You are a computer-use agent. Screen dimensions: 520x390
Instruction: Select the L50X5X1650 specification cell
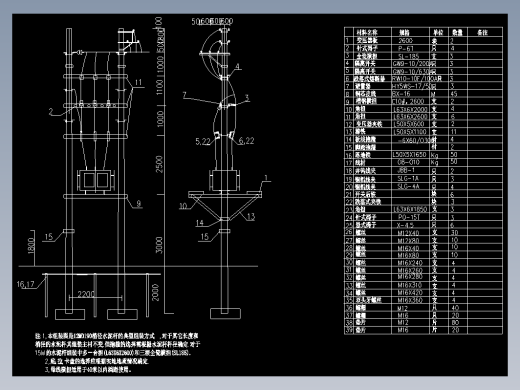point(409,155)
